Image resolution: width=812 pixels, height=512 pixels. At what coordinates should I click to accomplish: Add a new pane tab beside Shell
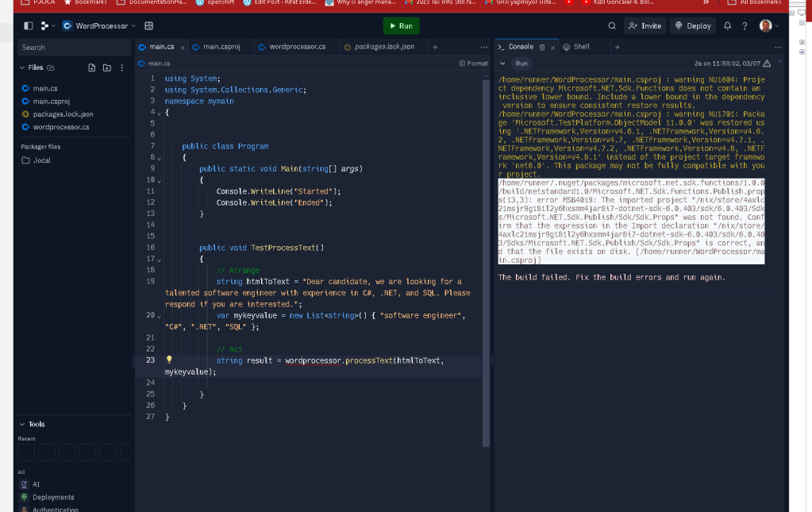(617, 47)
